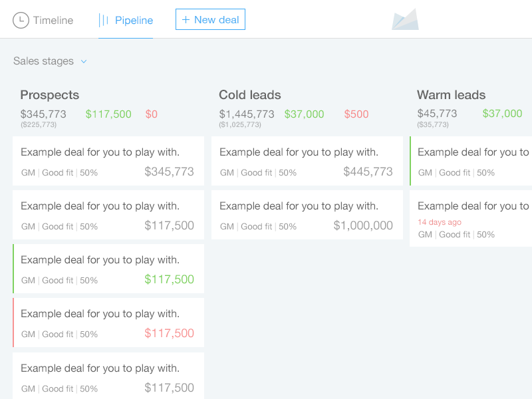Image resolution: width=532 pixels, height=399 pixels.
Task: Click the vertical bars Pipeline icon
Action: tap(104, 20)
